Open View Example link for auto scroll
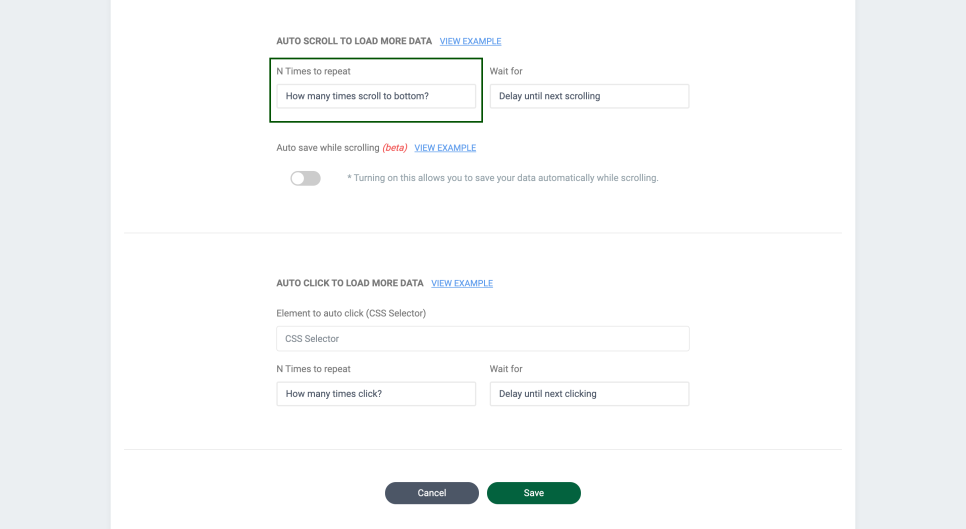966x529 pixels. click(x=470, y=42)
